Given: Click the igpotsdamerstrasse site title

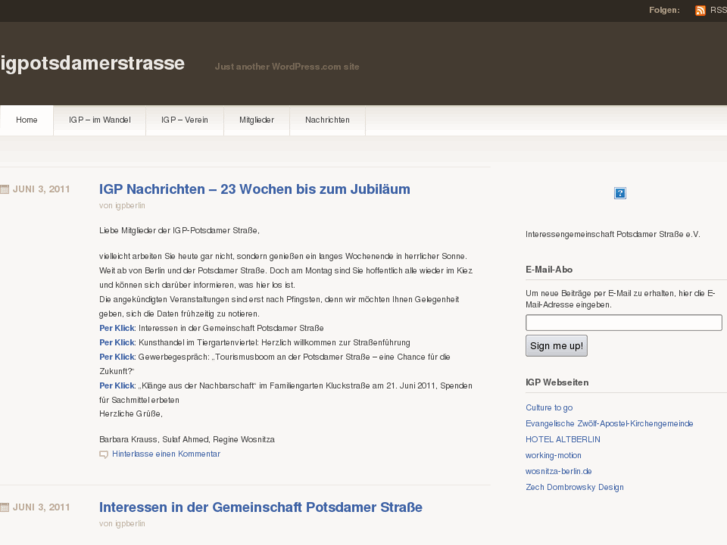Looking at the screenshot, I should tap(92, 63).
